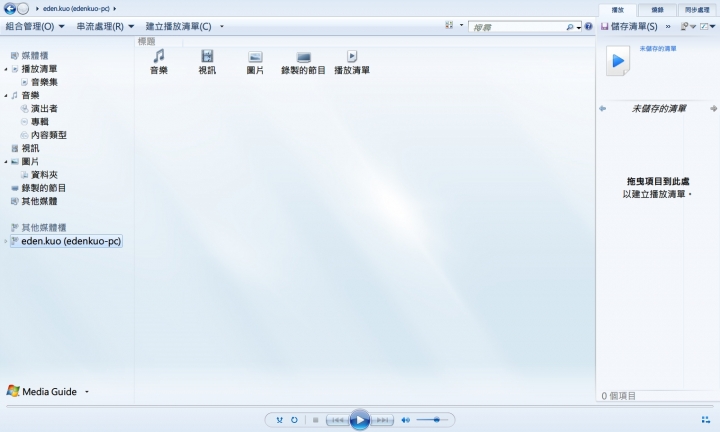
Task: Click into the 搜尋 search field
Action: (518, 28)
